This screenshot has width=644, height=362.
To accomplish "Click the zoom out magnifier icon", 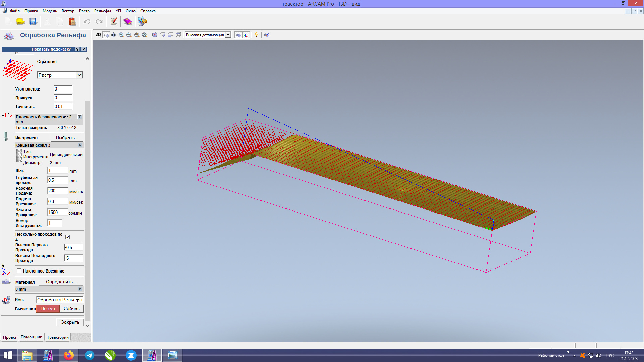I will (x=129, y=35).
